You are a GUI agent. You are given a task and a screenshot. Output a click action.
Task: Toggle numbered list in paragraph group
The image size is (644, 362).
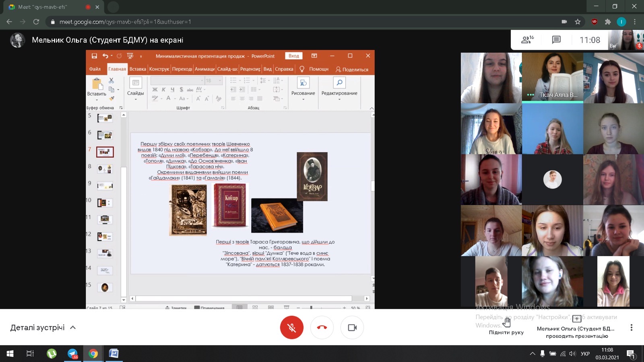[246, 80]
